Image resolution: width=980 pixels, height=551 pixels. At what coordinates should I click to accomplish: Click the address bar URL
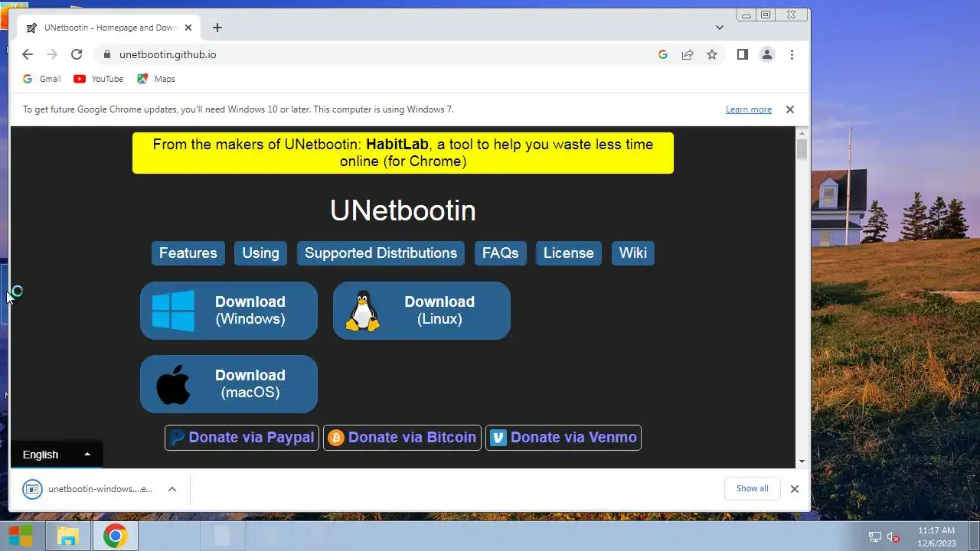coord(168,54)
